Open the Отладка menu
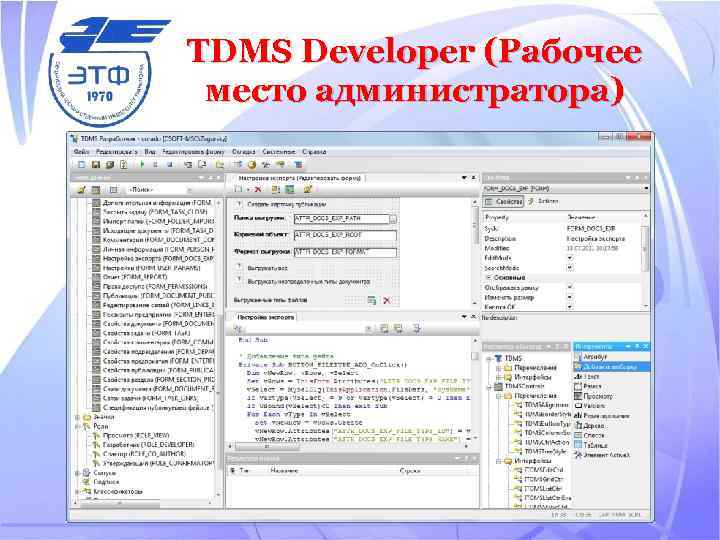The width and height of the screenshot is (720, 540). pyautogui.click(x=243, y=152)
